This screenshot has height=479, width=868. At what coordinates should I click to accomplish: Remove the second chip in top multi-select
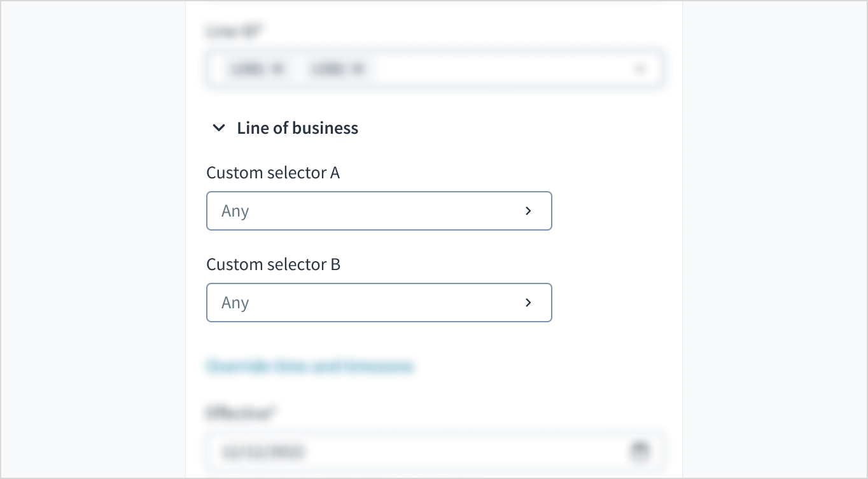pyautogui.click(x=358, y=69)
